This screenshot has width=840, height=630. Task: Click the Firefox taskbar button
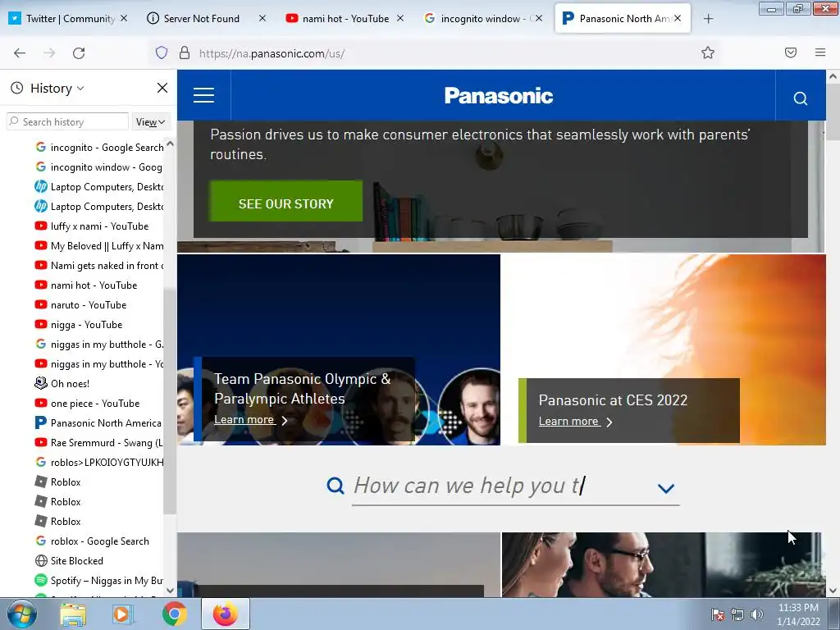(x=225, y=614)
